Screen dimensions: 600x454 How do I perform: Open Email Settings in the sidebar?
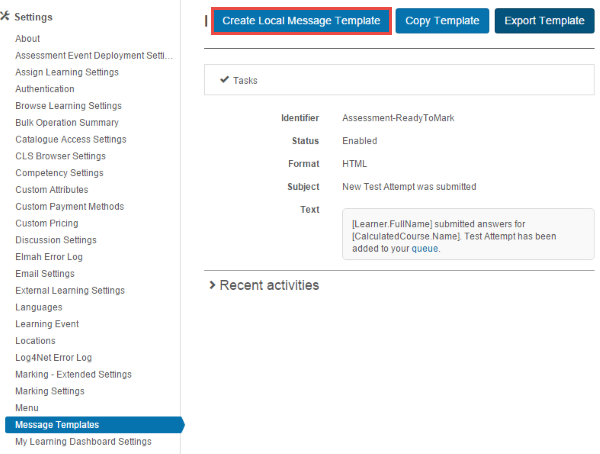point(44,273)
